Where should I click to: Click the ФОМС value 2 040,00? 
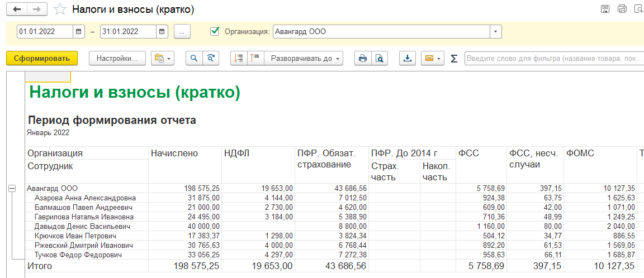622,226
